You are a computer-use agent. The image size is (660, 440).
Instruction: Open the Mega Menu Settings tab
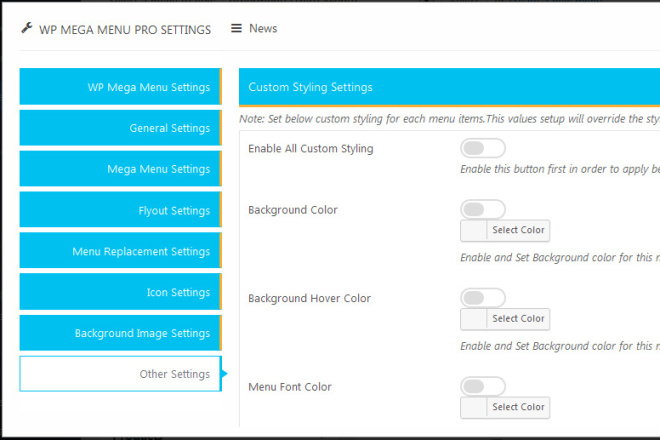point(120,169)
